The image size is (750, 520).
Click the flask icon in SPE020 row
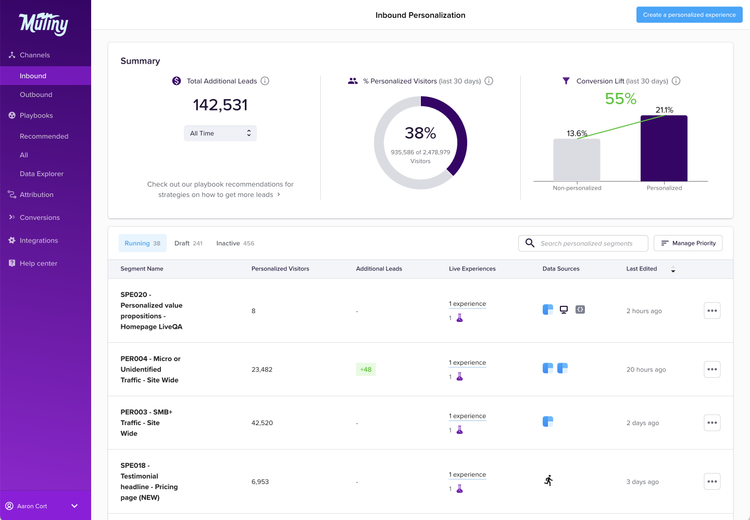click(459, 318)
